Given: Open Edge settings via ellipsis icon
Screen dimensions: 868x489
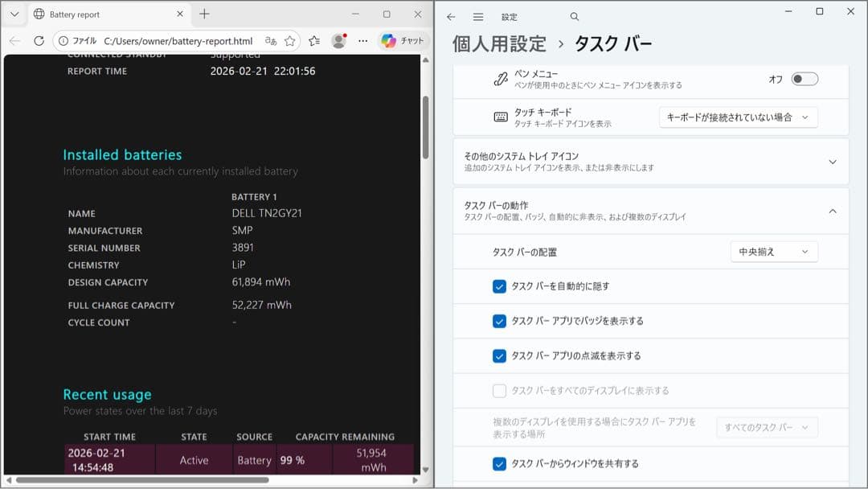Looking at the screenshot, I should (363, 39).
